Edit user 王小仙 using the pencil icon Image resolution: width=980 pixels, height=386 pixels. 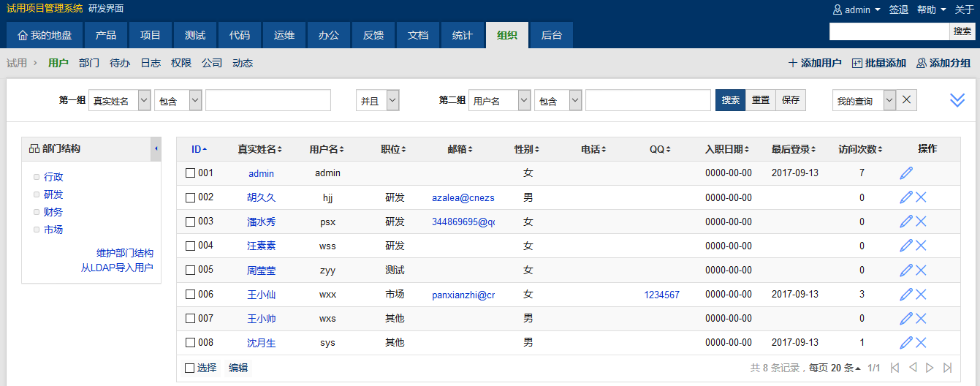pos(906,295)
